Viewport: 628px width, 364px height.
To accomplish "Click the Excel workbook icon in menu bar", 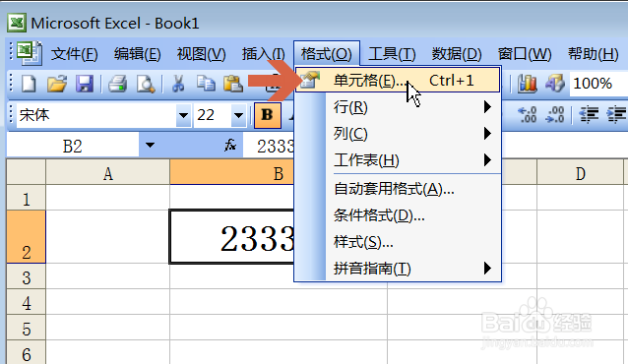I will click(x=30, y=53).
